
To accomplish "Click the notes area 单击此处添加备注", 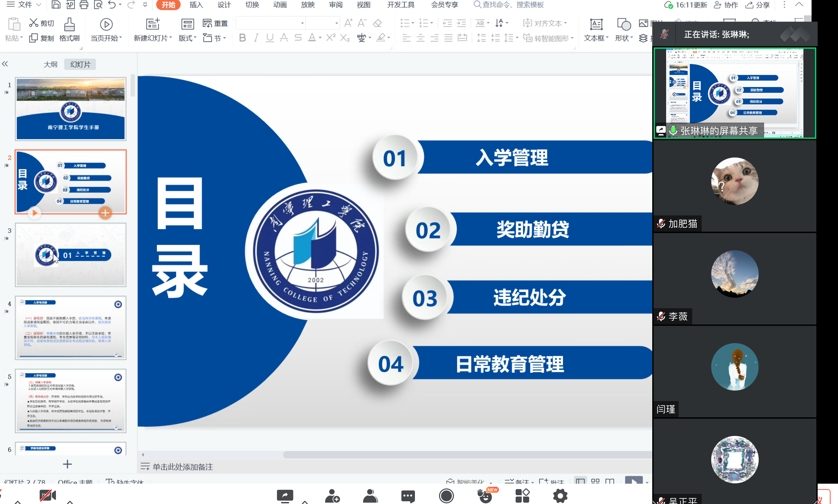I will tap(182, 467).
